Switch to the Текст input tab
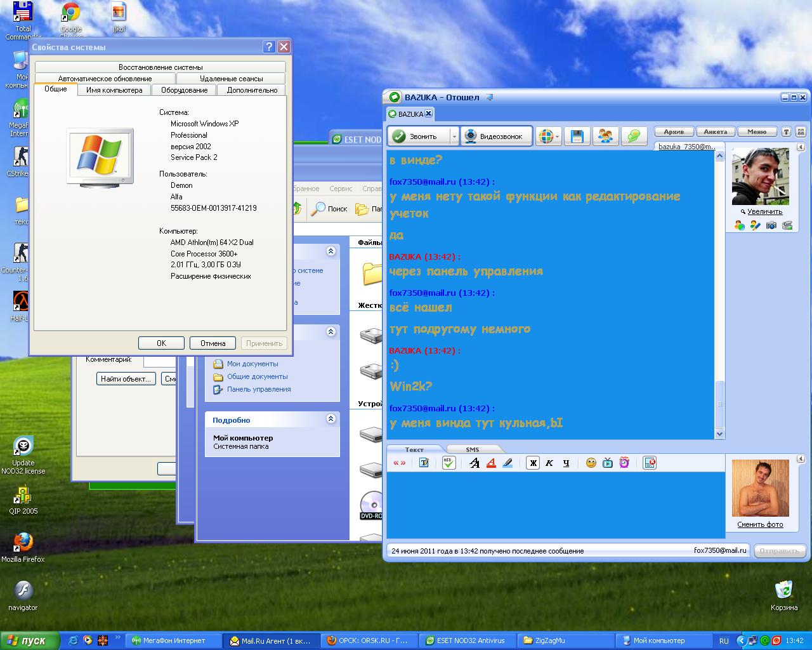 click(414, 449)
